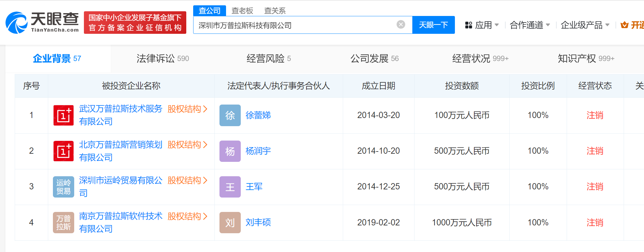Click the apps grid icon beside 应用

(468, 25)
